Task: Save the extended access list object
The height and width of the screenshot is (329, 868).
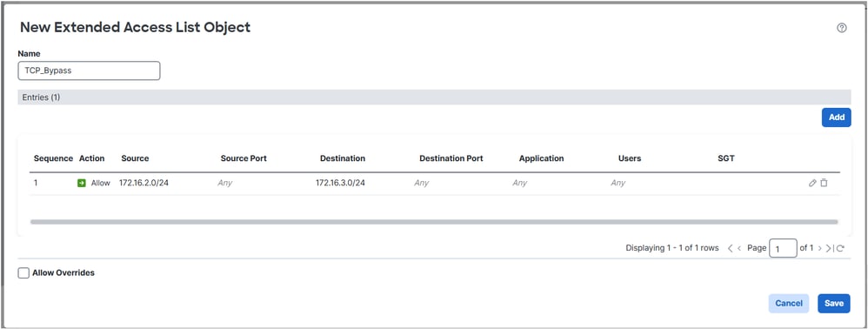Action: (x=834, y=304)
